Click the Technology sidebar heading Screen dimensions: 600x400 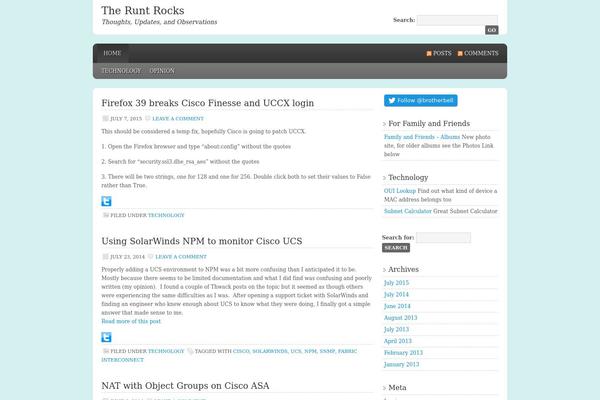coord(408,178)
